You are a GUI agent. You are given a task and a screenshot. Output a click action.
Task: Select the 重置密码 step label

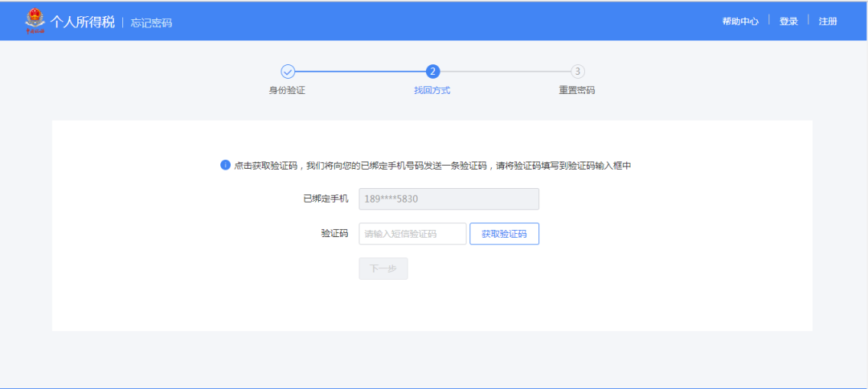click(577, 90)
